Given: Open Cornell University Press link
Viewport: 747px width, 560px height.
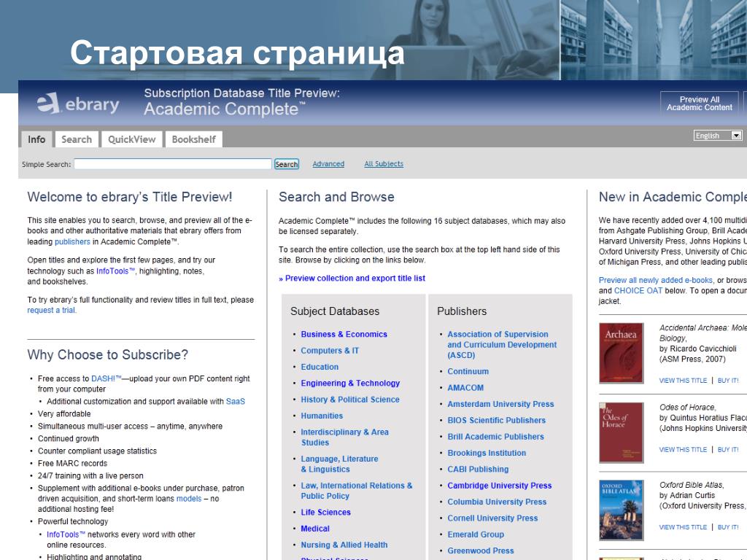Looking at the screenshot, I should tap(492, 518).
